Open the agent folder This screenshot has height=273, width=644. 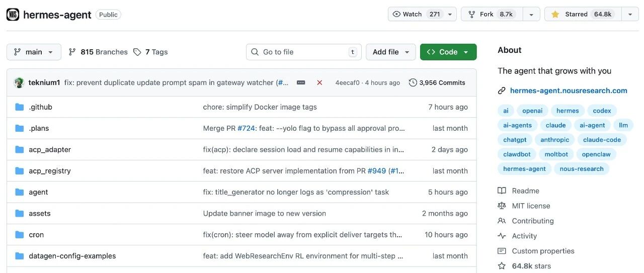[x=38, y=192]
